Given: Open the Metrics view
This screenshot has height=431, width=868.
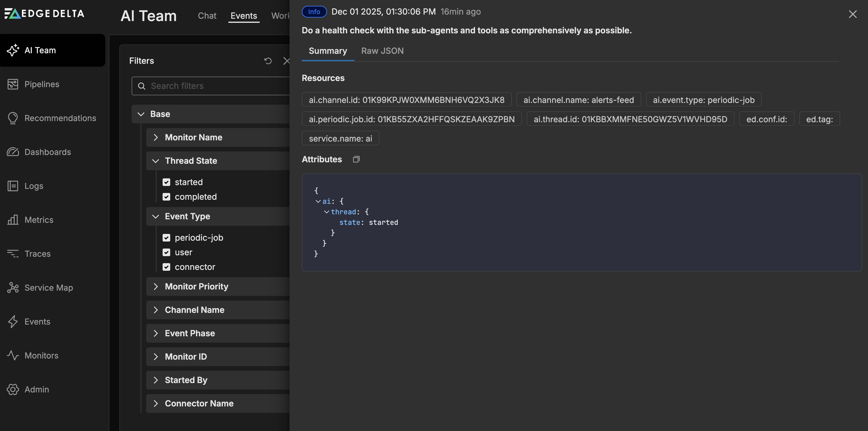Looking at the screenshot, I should 38,220.
